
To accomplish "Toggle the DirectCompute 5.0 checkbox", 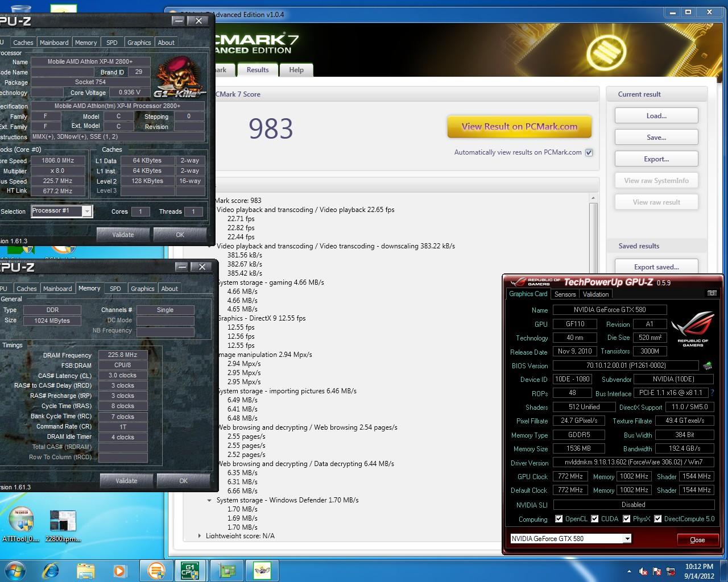I will [657, 518].
